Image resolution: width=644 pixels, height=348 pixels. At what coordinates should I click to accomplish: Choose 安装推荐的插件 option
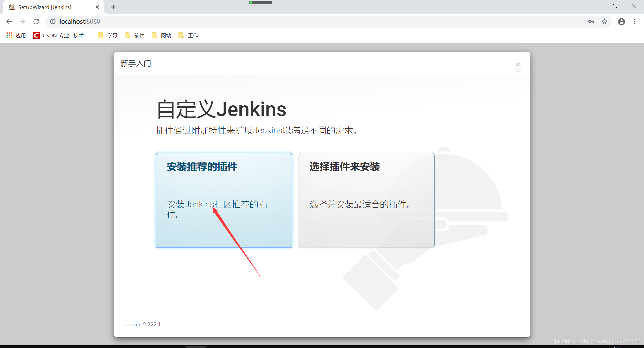[224, 200]
